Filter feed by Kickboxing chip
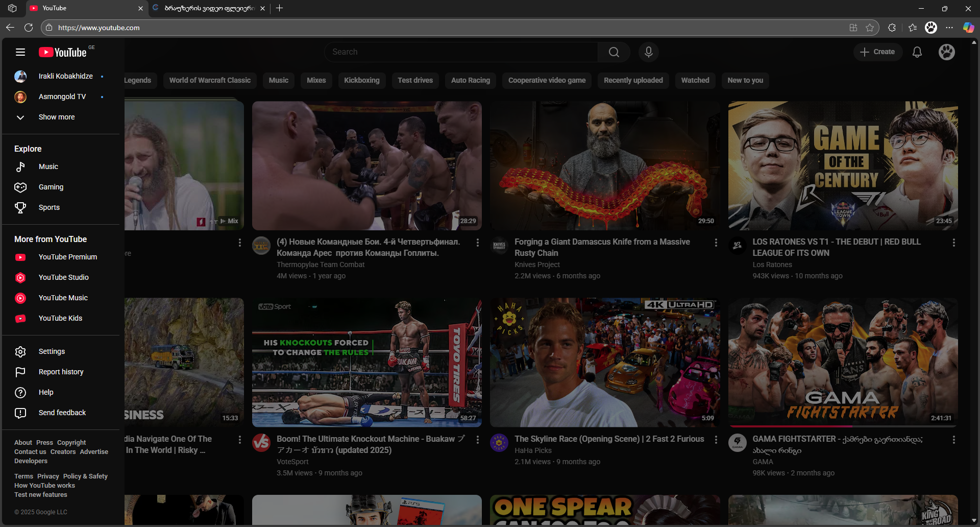Screen dimensions: 980x527 (x=361, y=80)
